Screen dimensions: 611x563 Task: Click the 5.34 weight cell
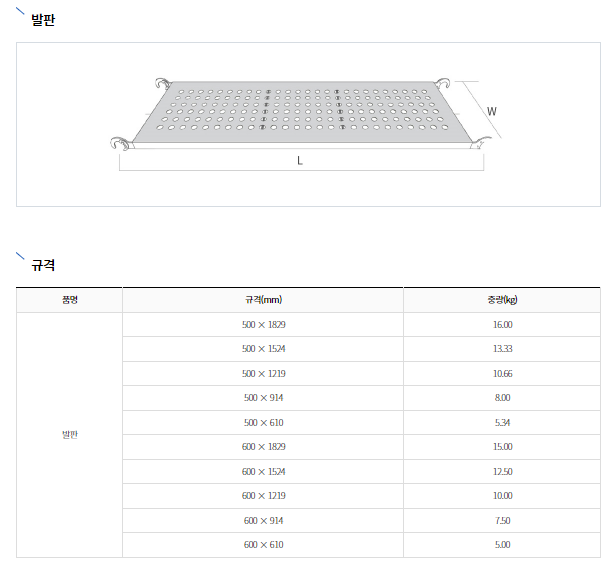[x=502, y=423]
